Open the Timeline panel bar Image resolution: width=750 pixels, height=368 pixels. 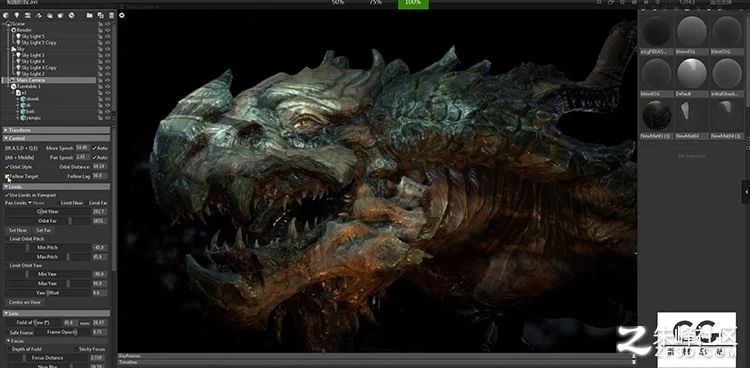point(377,363)
